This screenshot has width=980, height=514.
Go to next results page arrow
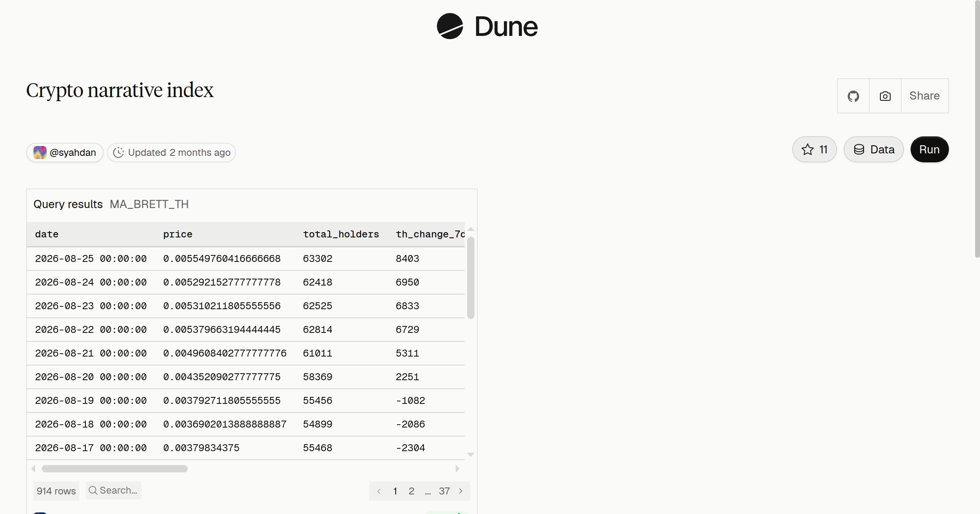(x=461, y=491)
